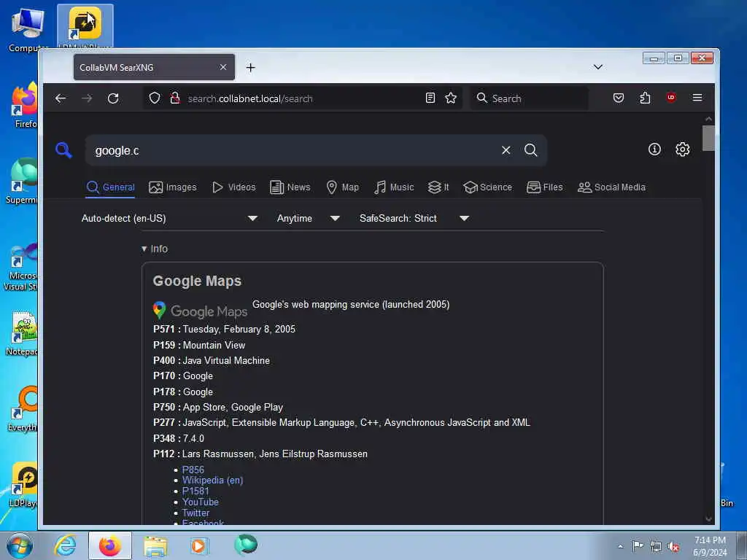Submit search with the magnifier button
The image size is (747, 560).
[531, 150]
